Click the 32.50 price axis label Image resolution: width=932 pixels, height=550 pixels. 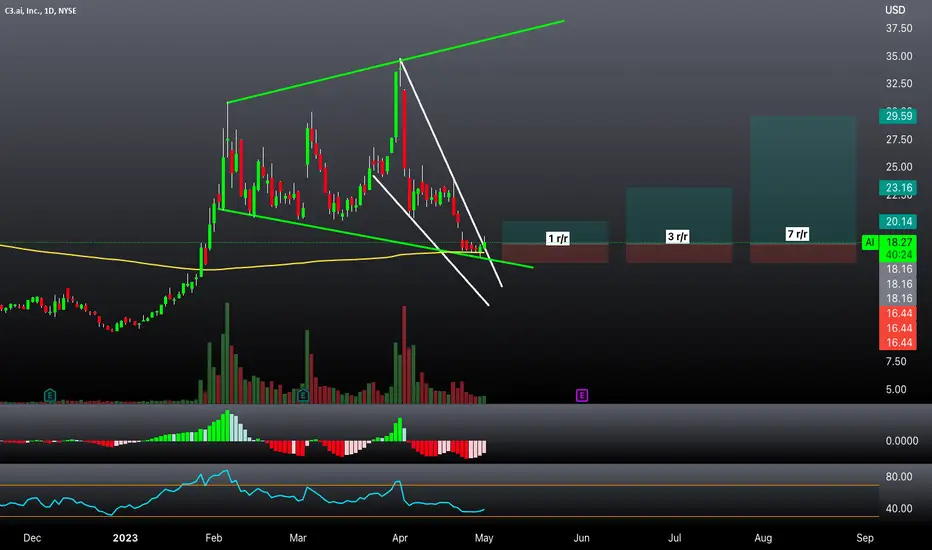click(x=899, y=84)
